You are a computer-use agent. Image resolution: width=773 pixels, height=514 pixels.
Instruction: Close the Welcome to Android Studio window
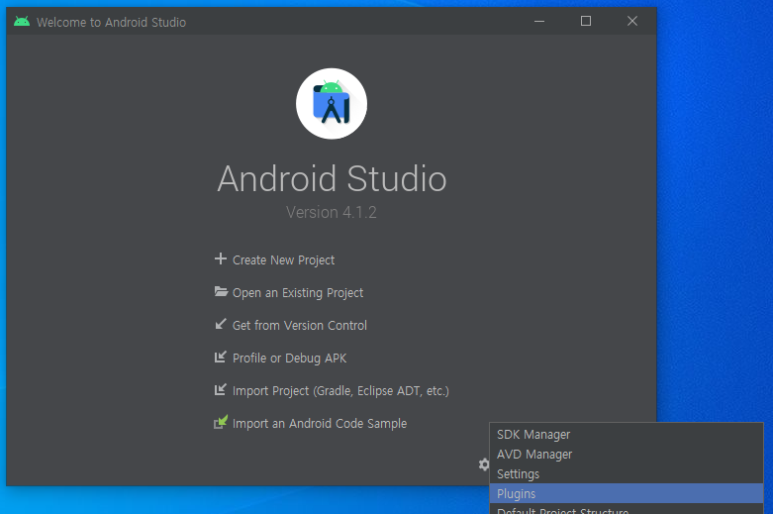click(x=632, y=21)
